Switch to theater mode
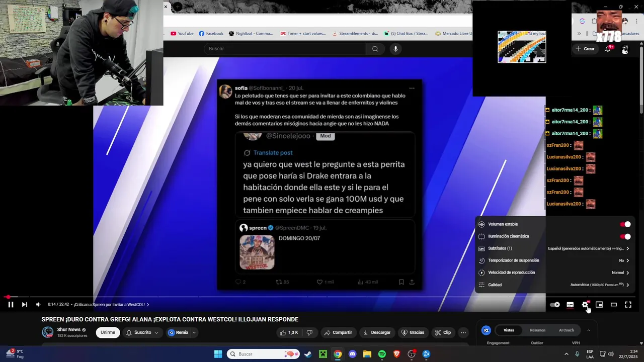The width and height of the screenshot is (644, 362). 613,305
